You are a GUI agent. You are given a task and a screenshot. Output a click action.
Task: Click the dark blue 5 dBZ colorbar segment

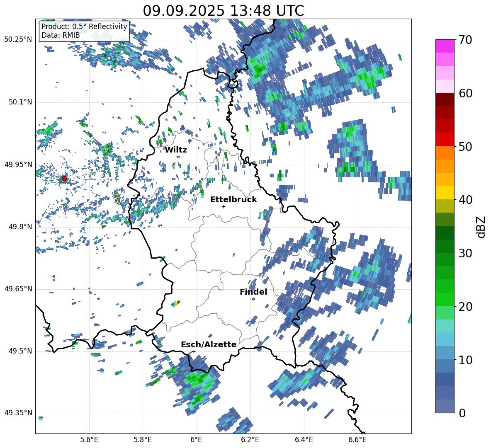point(445,380)
